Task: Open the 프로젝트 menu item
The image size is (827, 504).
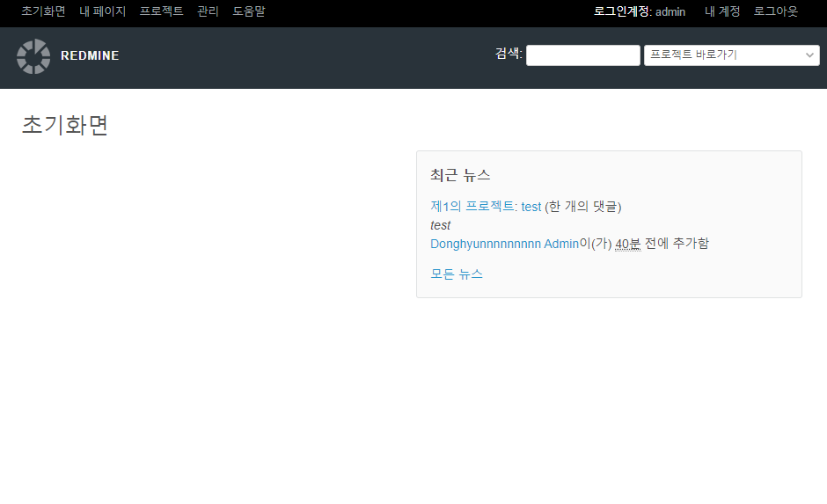Action: 161,11
